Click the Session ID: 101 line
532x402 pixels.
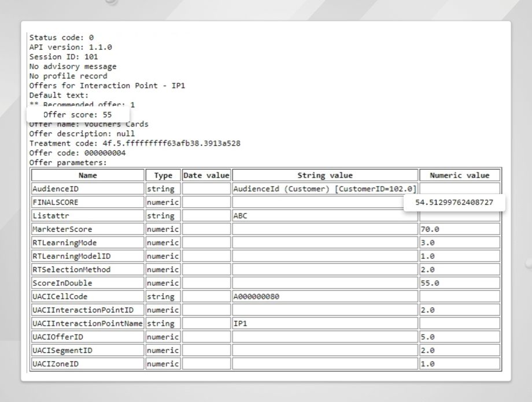[x=64, y=57]
